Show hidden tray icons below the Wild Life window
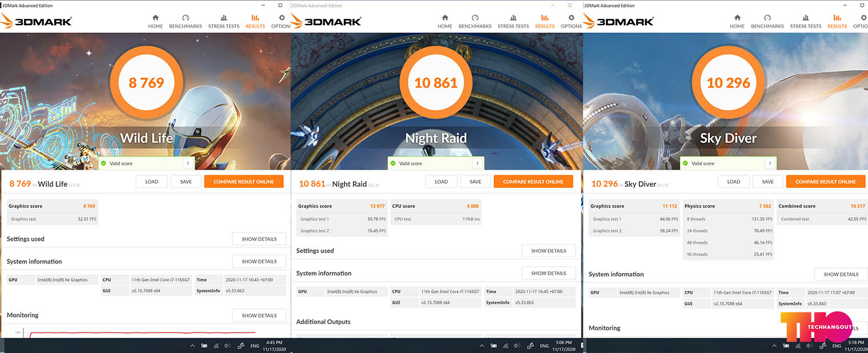 coord(192,346)
